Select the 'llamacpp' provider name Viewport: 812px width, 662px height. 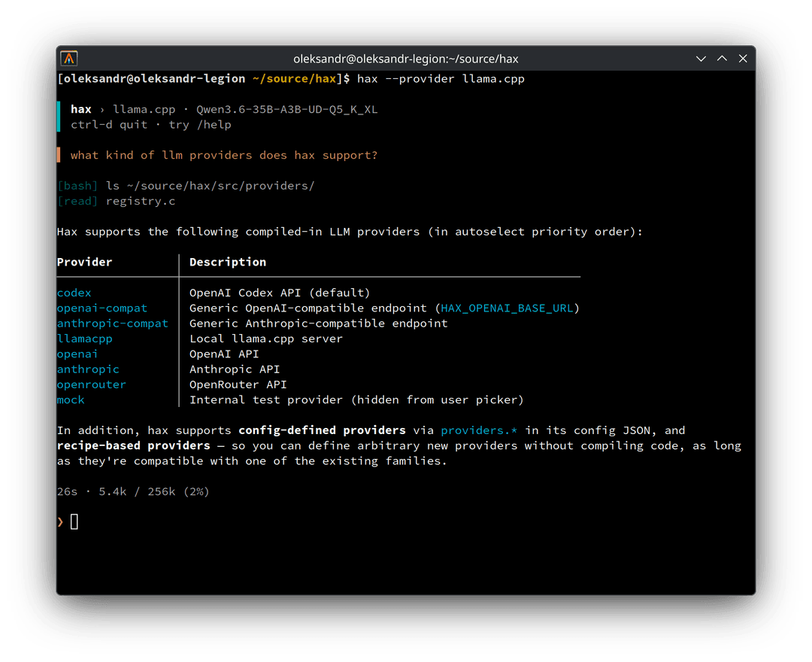click(84, 339)
